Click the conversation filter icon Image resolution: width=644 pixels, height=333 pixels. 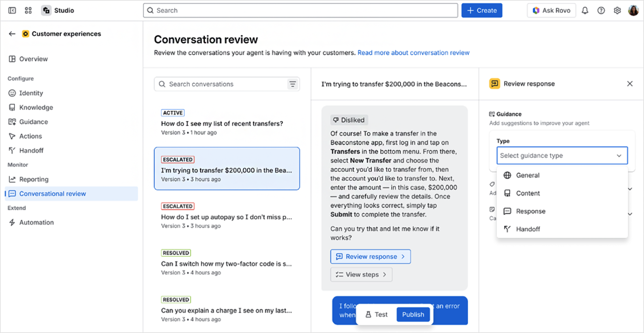[x=292, y=84]
